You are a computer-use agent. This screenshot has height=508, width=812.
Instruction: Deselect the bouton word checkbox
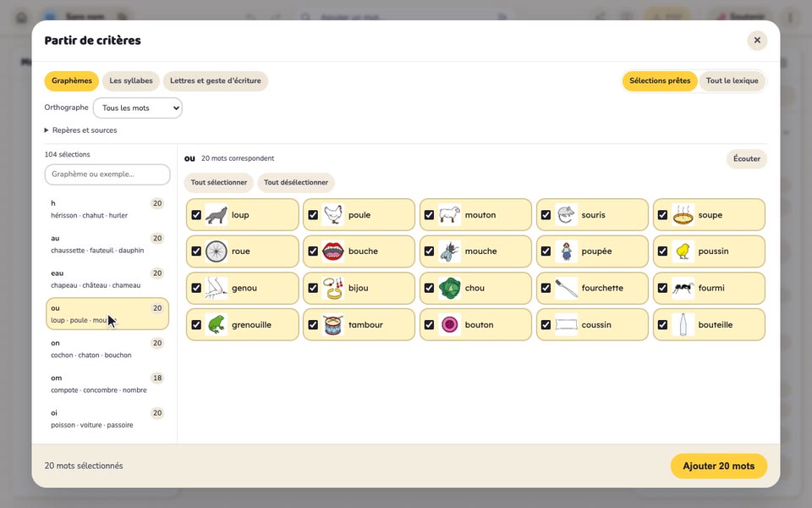[430, 325]
